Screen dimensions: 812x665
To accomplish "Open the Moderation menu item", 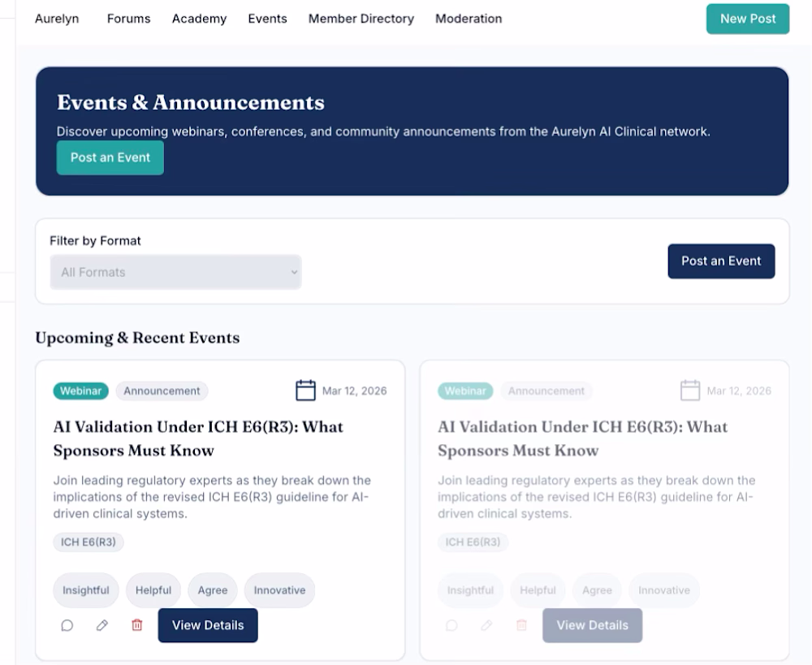I will tap(469, 19).
